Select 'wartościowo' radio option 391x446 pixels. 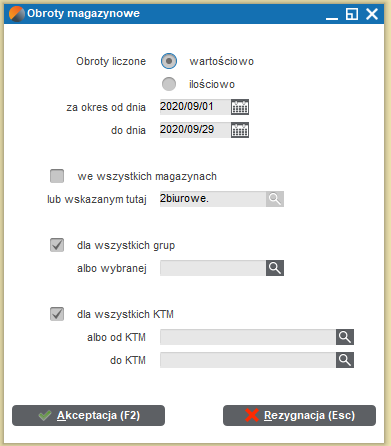[x=169, y=61]
